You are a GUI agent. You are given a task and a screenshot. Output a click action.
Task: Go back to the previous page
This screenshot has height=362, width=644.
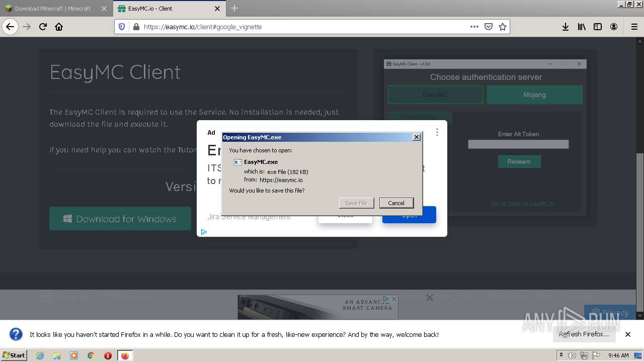coord(10,27)
